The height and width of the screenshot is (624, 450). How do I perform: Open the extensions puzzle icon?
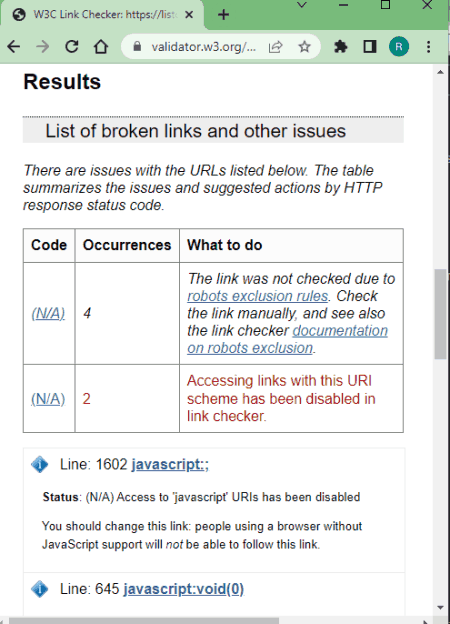(341, 47)
